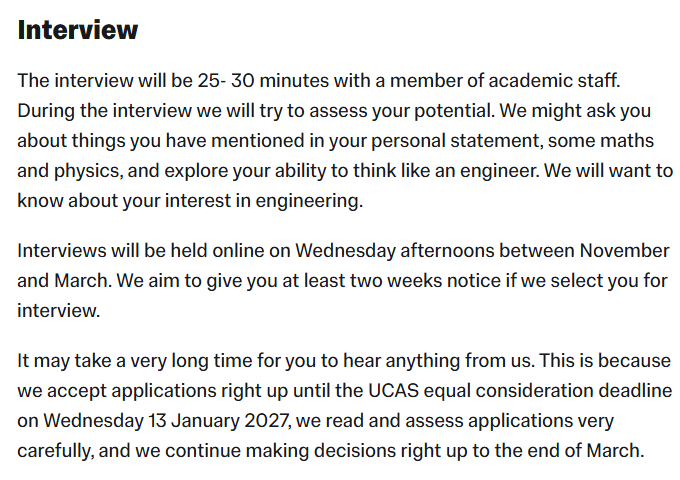Click the word "physics" in first paragraph
This screenshot has height=480, width=680.
(86, 171)
